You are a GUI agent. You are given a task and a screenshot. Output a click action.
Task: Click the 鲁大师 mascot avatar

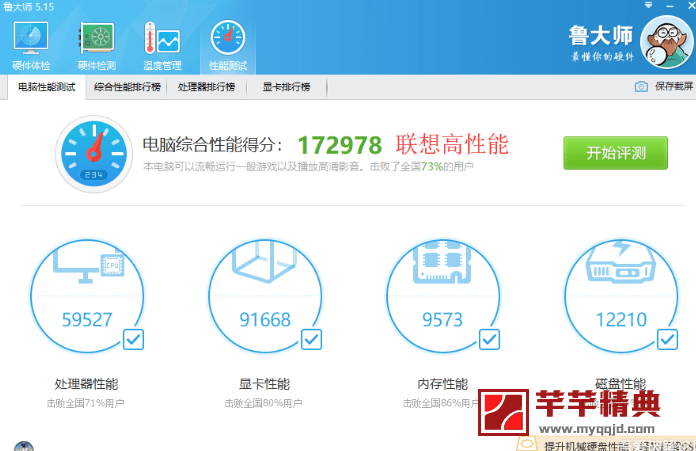tap(666, 42)
